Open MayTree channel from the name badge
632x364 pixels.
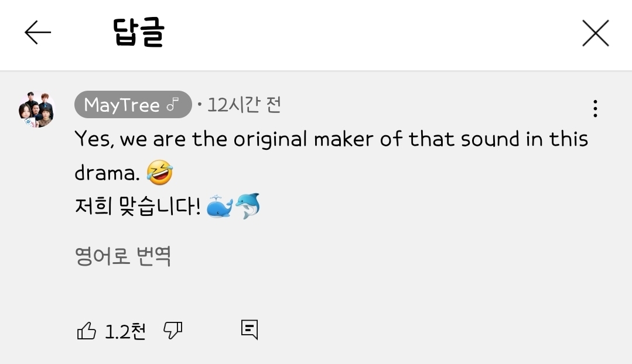point(132,104)
